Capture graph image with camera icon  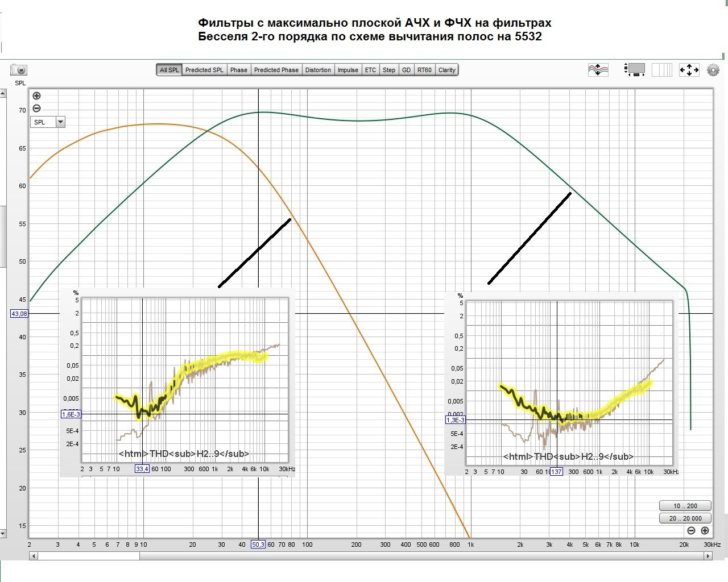click(19, 70)
